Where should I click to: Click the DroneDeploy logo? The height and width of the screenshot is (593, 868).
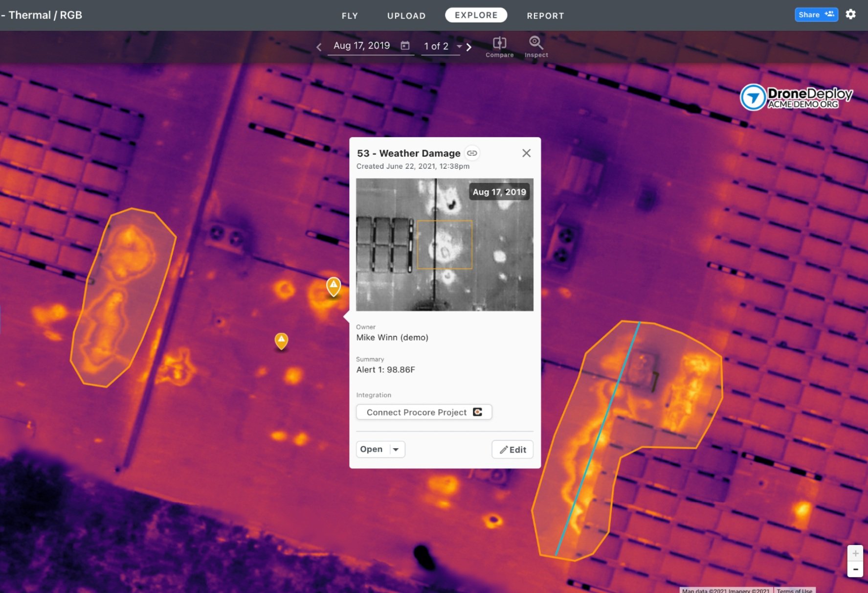pyautogui.click(x=796, y=97)
